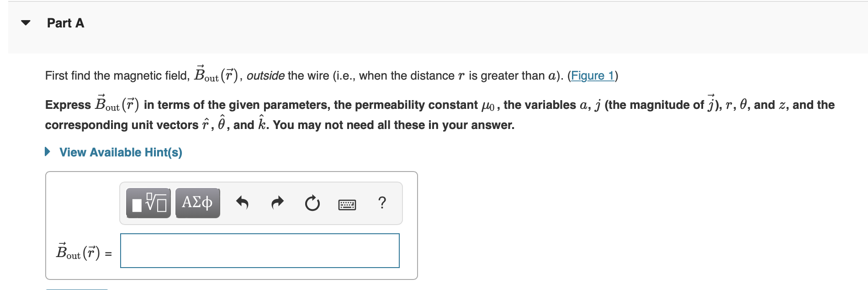Click the question mark help icon
The width and height of the screenshot is (868, 290).
382,203
